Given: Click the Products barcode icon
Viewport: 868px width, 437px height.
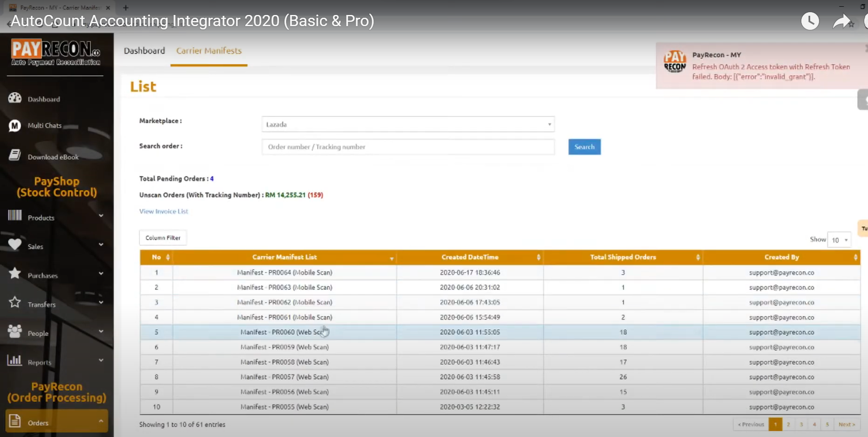Looking at the screenshot, I should (15, 215).
